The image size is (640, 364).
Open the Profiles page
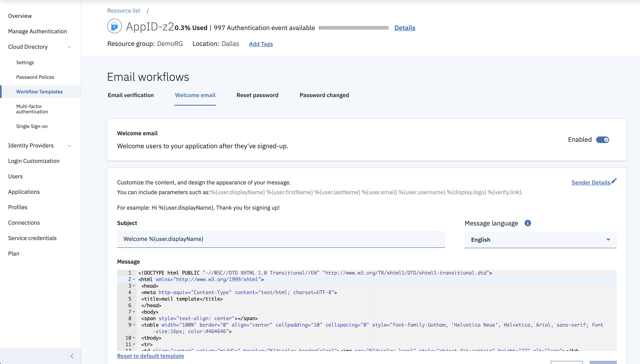coord(18,208)
